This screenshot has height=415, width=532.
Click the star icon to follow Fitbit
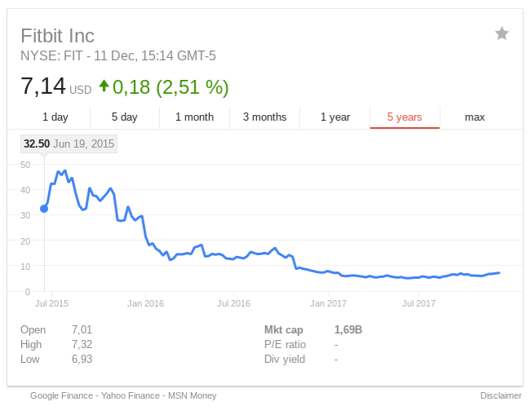tap(502, 33)
